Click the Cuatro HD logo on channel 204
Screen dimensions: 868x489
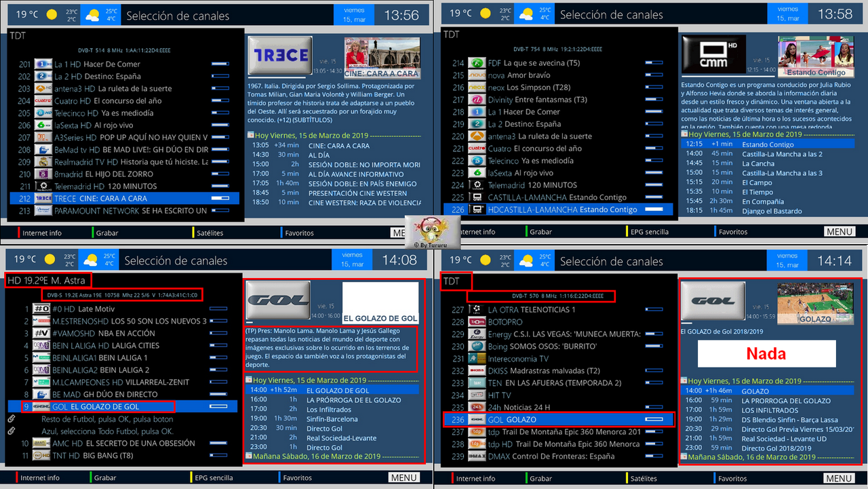click(x=43, y=101)
